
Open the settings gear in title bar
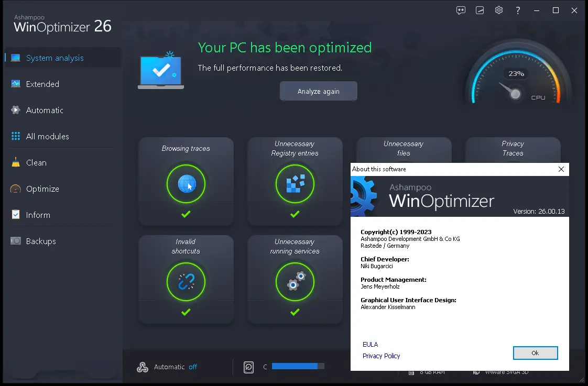pos(499,10)
